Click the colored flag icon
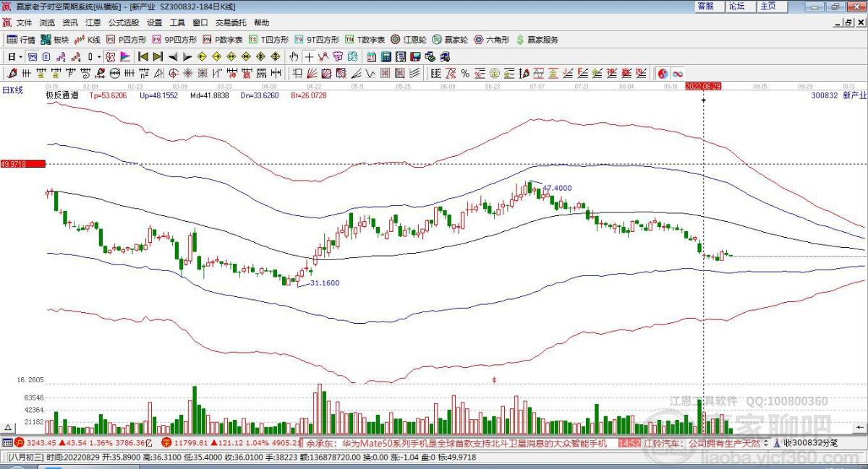This screenshot has width=868, height=469. point(125,56)
